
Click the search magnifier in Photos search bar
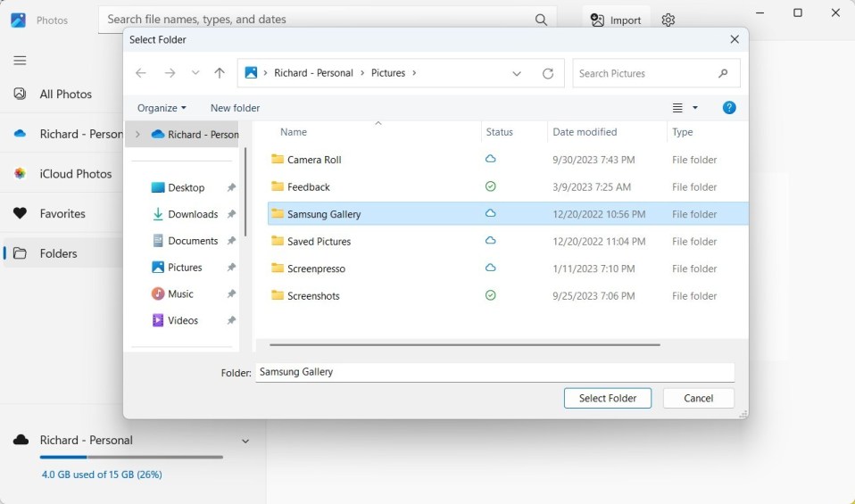pos(541,20)
